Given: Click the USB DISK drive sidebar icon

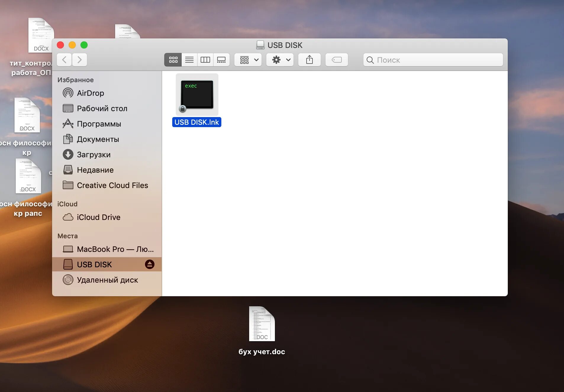Looking at the screenshot, I should click(68, 265).
